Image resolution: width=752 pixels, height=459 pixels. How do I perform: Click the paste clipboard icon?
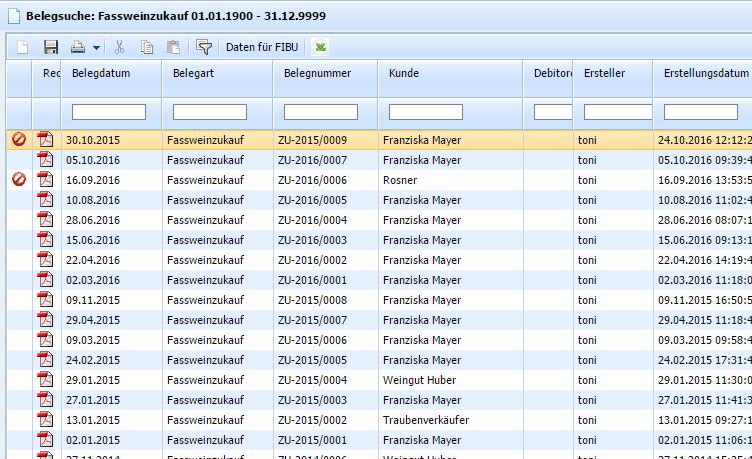[173, 47]
